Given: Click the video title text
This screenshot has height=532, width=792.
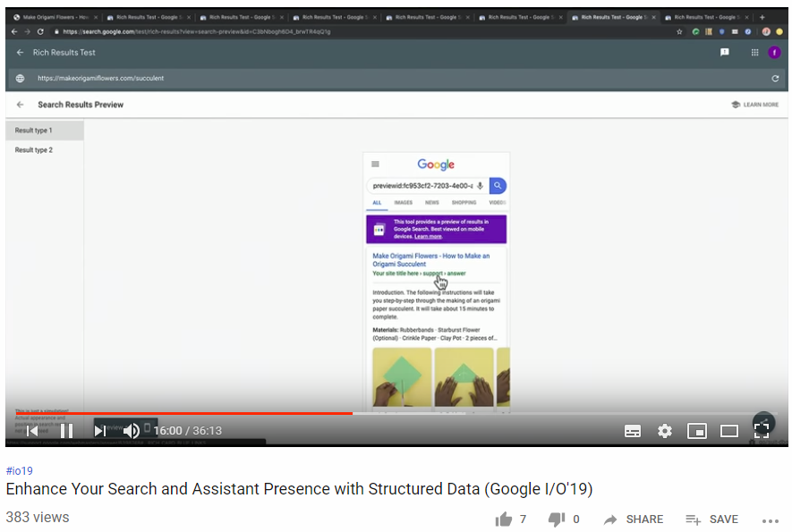Looking at the screenshot, I should point(299,489).
